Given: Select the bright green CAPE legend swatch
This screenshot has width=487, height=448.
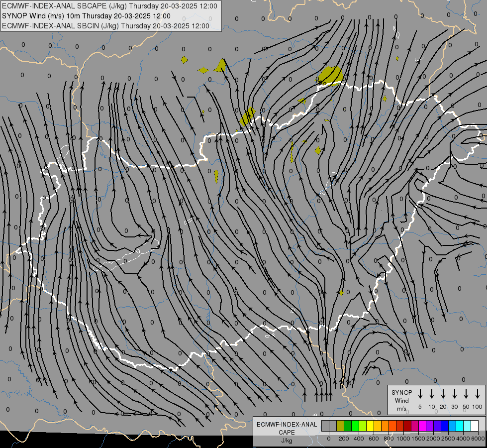Looking at the screenshot, I should click(x=355, y=426).
